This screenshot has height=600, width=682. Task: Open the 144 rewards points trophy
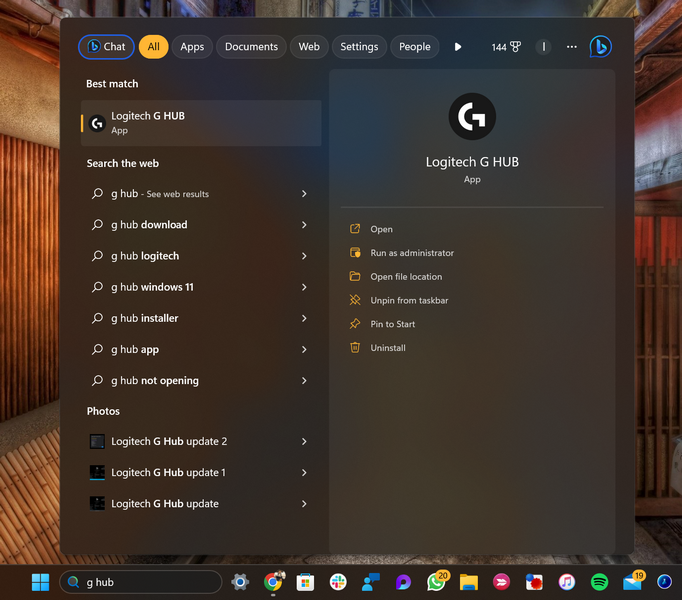point(506,47)
